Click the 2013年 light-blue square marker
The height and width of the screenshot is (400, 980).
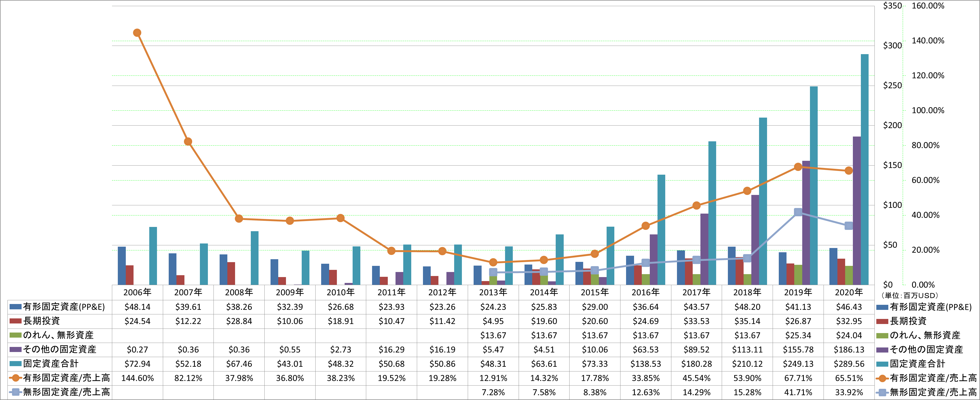point(493,272)
